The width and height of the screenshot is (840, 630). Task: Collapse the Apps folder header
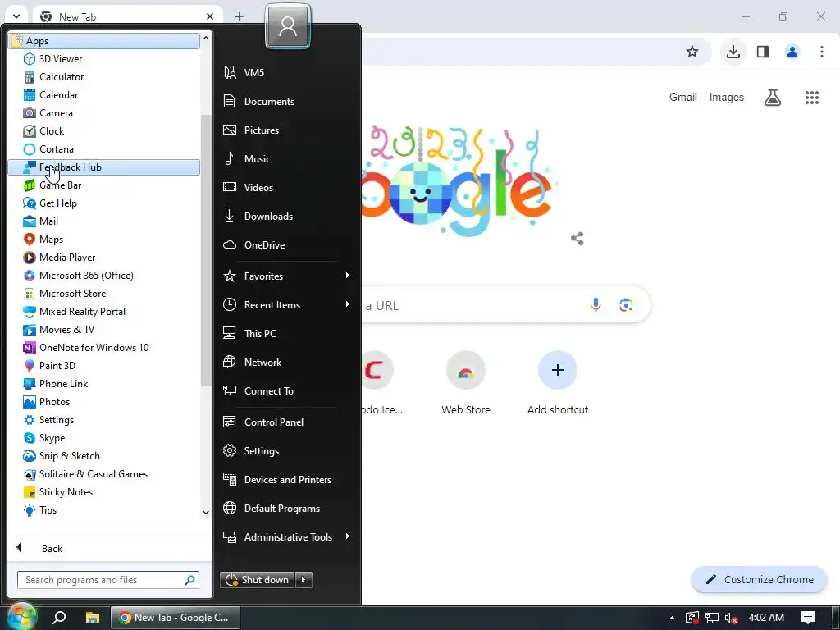coord(104,41)
